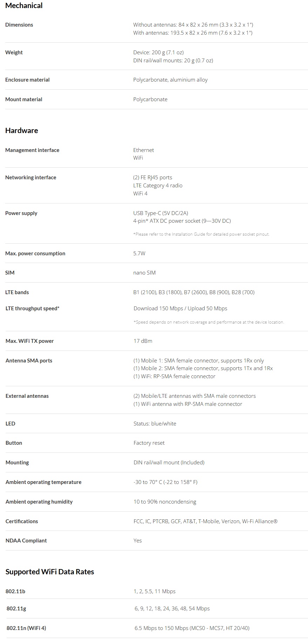Select USB Type-C power supply value

point(160,213)
